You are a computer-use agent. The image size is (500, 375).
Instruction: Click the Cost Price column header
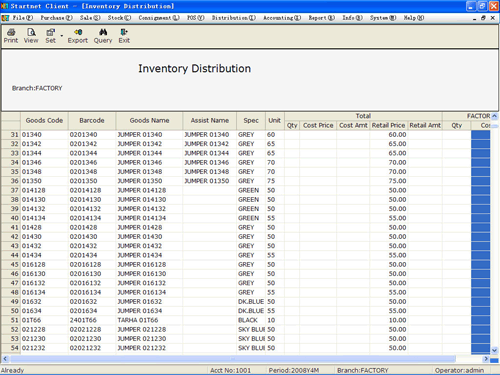point(318,125)
